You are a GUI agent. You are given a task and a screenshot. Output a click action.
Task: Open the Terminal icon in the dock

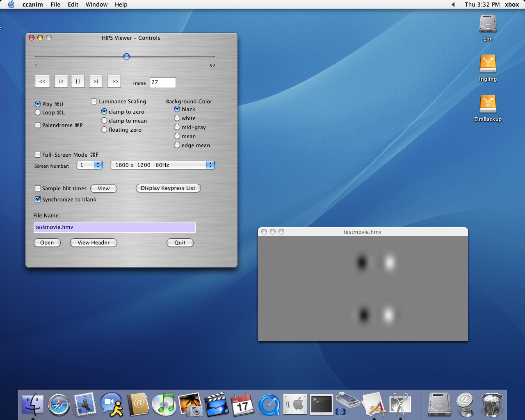pyautogui.click(x=321, y=404)
